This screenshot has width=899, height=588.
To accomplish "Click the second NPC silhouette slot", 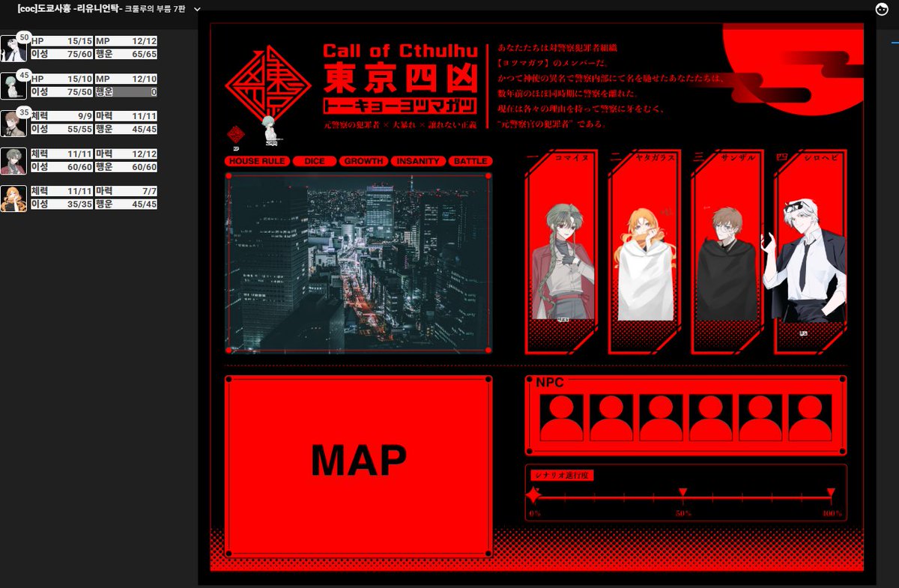I will 611,417.
